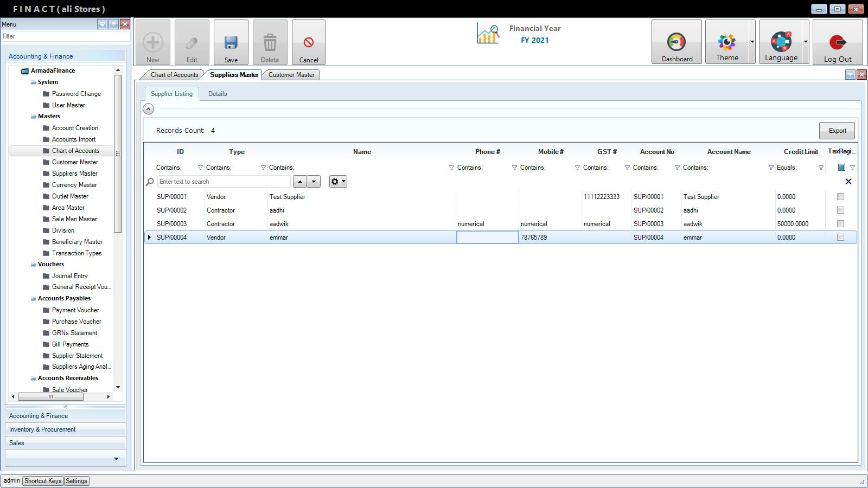
Task: Click the Language globe icon
Action: click(x=781, y=42)
